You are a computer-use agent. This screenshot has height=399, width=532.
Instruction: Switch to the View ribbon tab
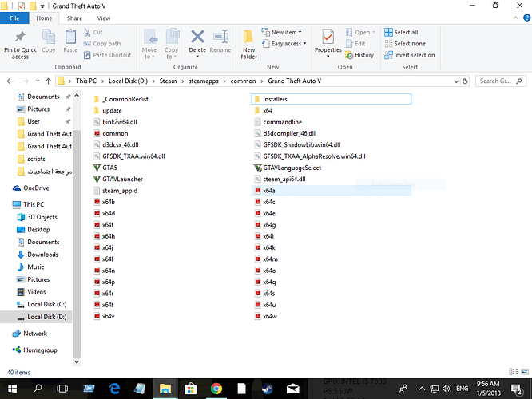pos(104,18)
